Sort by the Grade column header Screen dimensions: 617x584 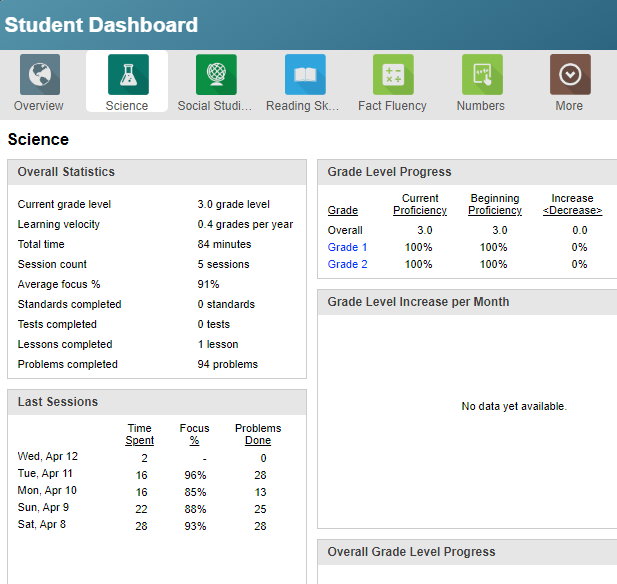click(x=342, y=211)
